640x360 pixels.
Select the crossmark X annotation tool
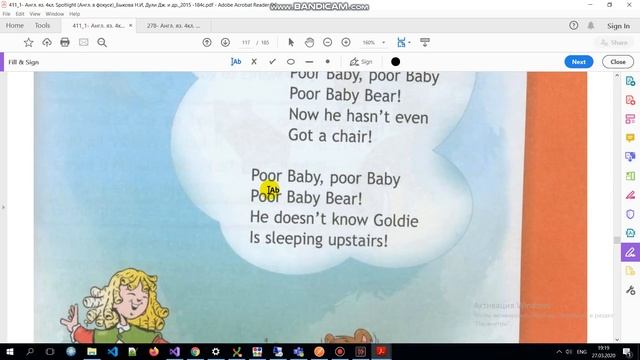tap(254, 62)
